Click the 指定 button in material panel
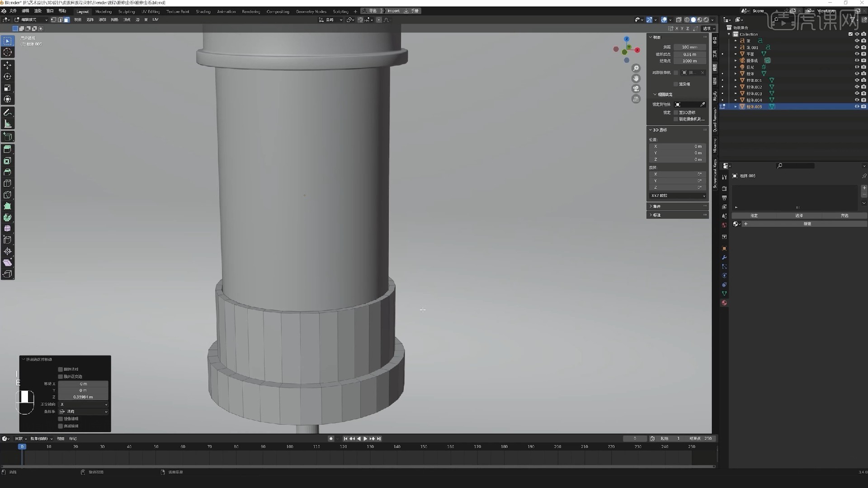868x488 pixels. pos(754,216)
